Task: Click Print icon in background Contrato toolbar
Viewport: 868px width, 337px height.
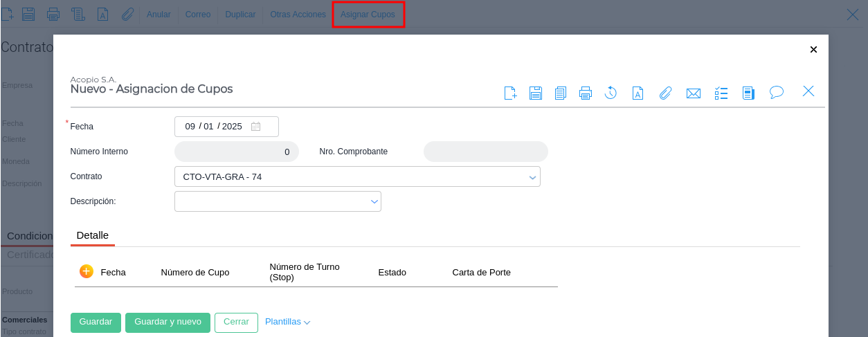Action: tap(53, 14)
